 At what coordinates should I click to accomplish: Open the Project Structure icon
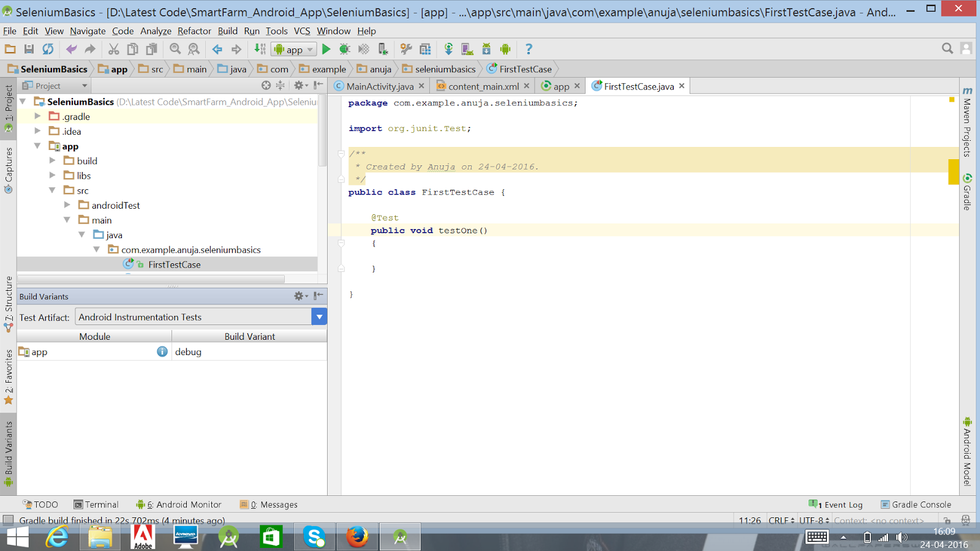(x=425, y=49)
